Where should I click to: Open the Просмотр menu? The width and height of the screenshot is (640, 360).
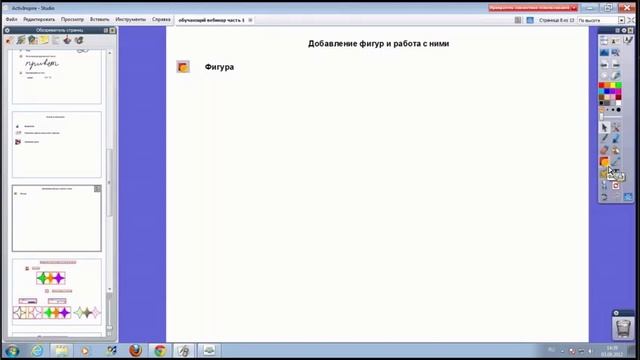(72, 20)
